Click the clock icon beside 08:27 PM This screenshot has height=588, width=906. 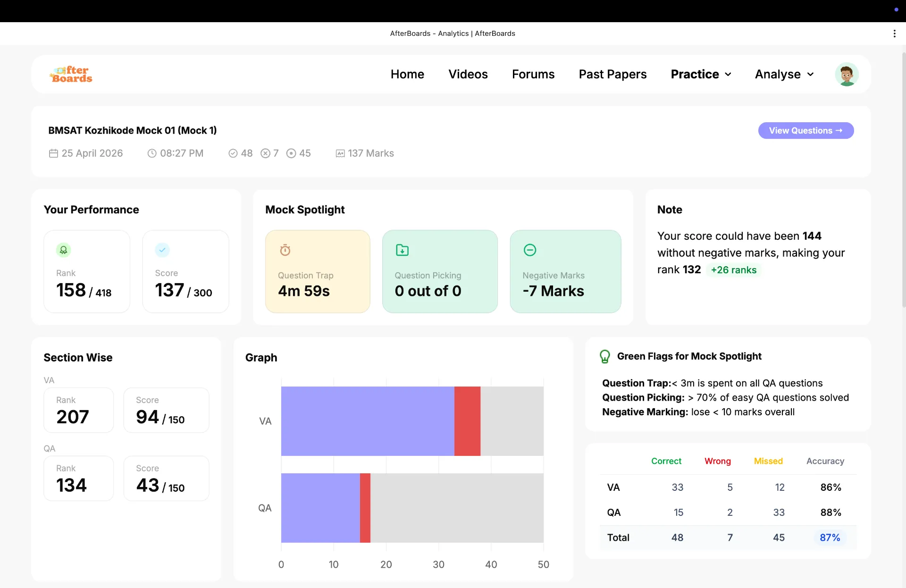tap(152, 153)
